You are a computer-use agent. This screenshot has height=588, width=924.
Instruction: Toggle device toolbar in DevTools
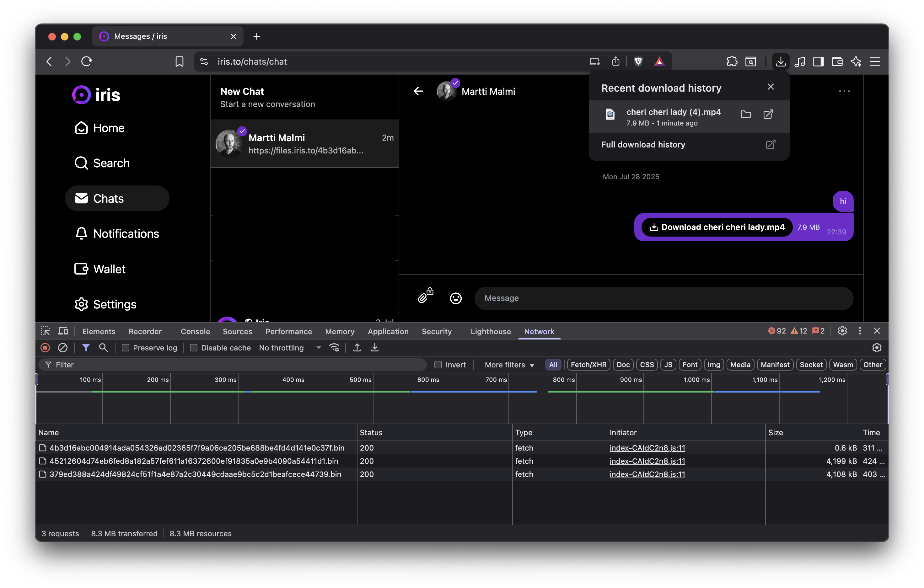click(x=63, y=331)
